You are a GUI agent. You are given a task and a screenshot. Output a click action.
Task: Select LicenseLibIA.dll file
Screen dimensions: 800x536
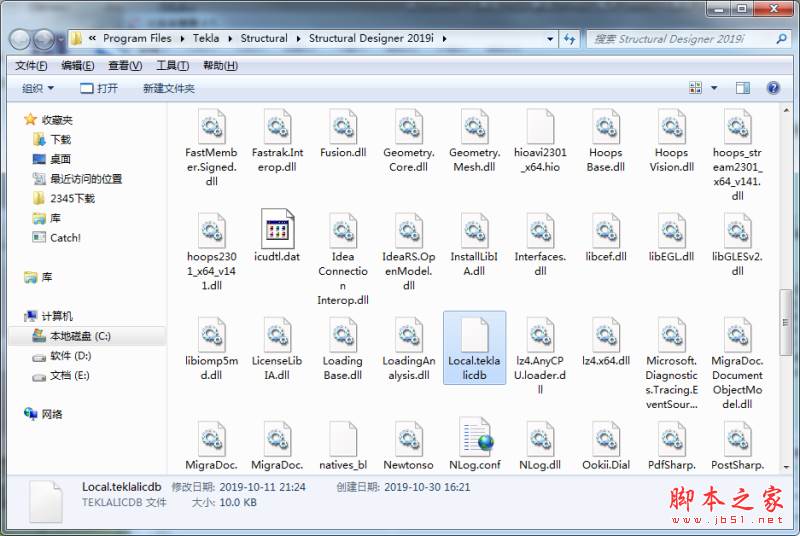(277, 349)
